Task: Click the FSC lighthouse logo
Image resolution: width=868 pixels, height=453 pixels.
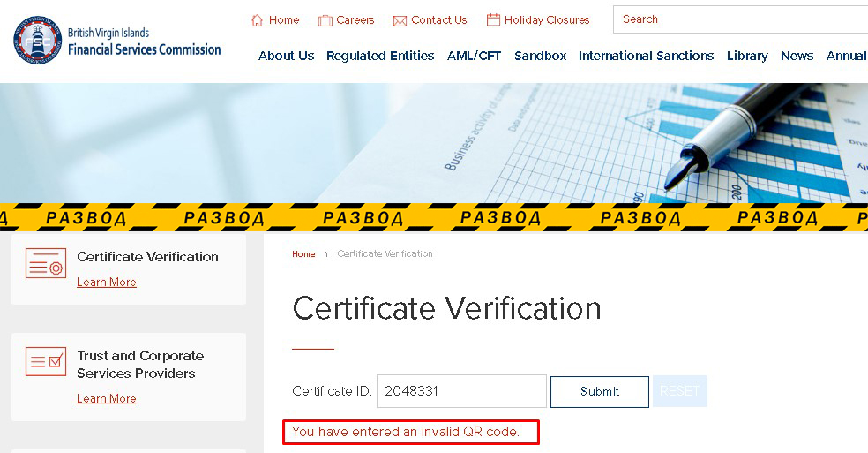Action: pos(38,40)
